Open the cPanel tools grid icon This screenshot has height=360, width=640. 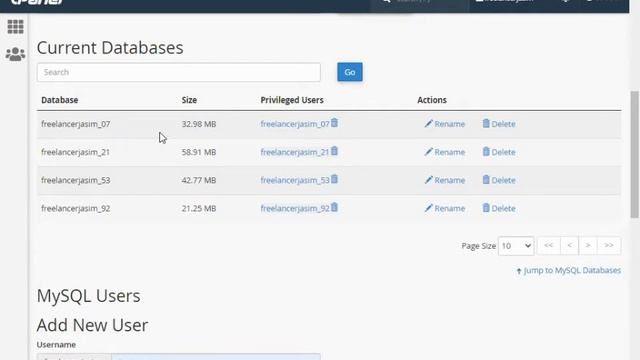16,27
